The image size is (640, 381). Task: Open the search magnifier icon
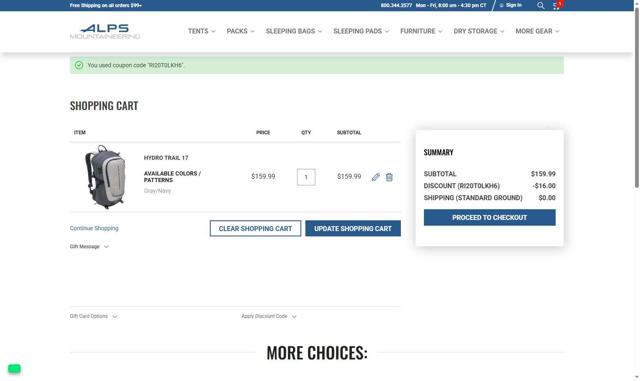540,6
